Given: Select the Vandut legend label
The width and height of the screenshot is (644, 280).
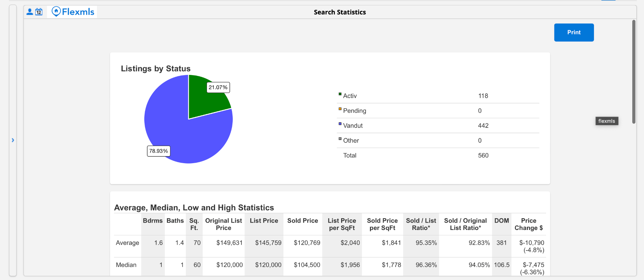Looking at the screenshot, I should click(353, 126).
